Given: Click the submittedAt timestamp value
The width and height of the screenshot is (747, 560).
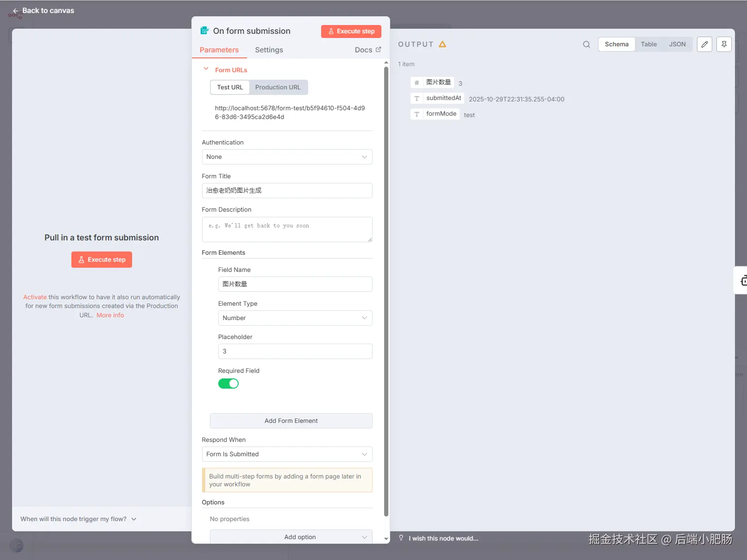Looking at the screenshot, I should pos(516,99).
